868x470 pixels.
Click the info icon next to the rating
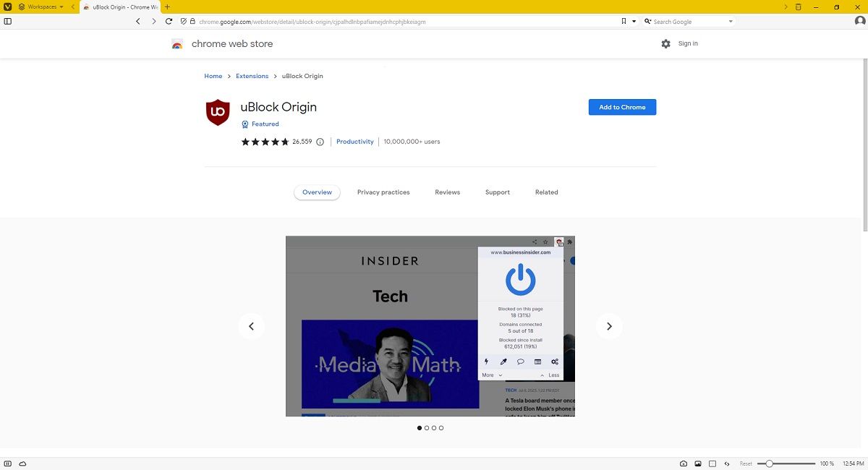point(320,142)
